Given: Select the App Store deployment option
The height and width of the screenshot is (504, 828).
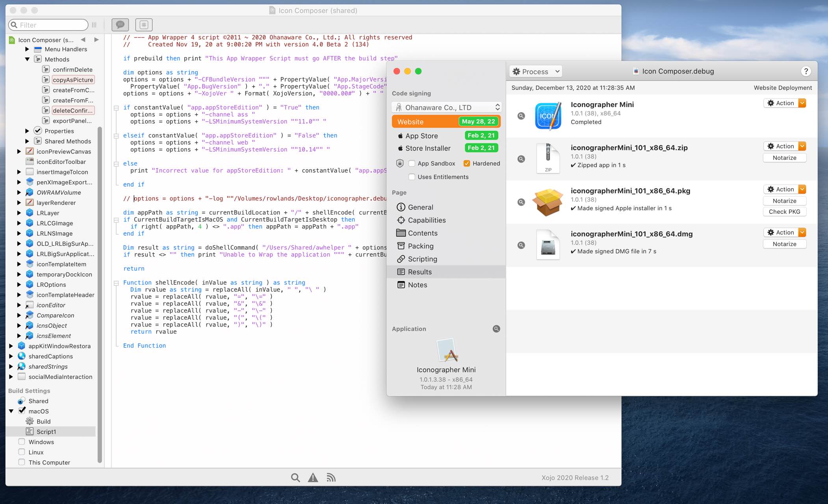Looking at the screenshot, I should pyautogui.click(x=446, y=136).
